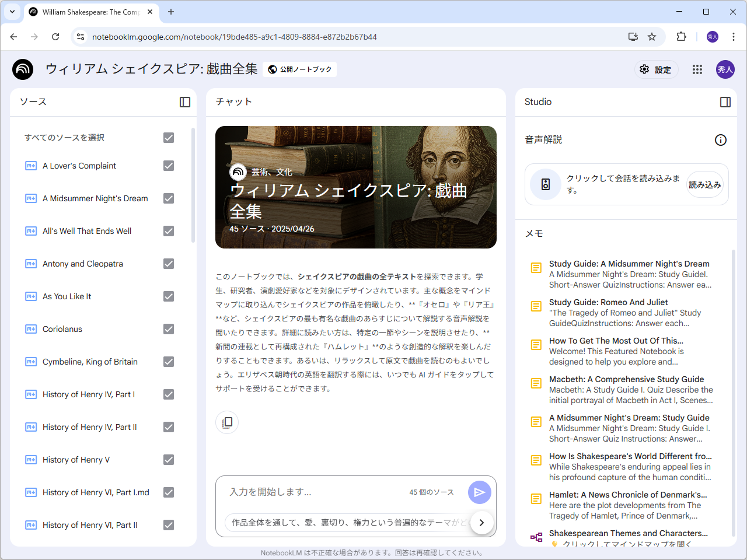Uncheck the Coriolanus source
This screenshot has height=560, width=747.
[168, 329]
